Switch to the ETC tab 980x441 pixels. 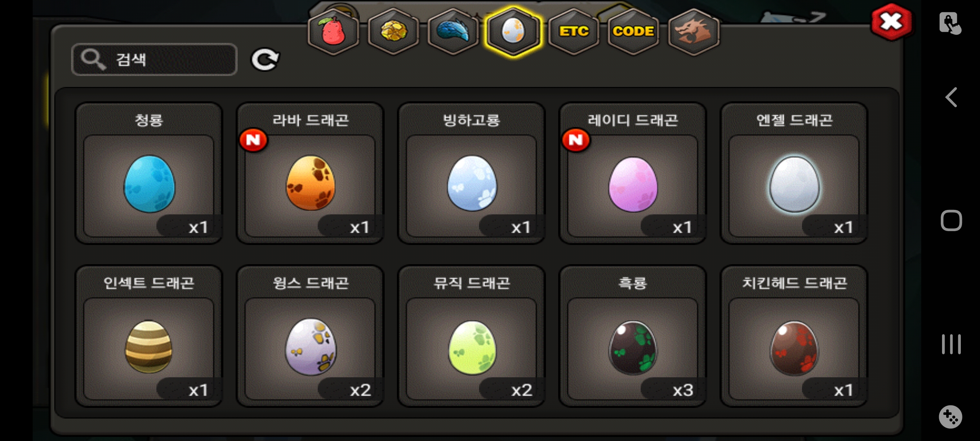[x=574, y=32]
